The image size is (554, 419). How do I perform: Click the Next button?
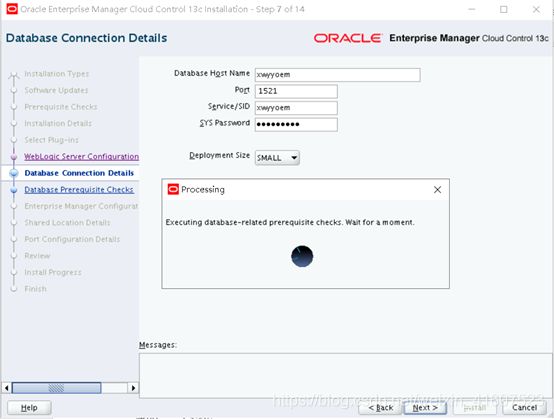[x=425, y=408]
